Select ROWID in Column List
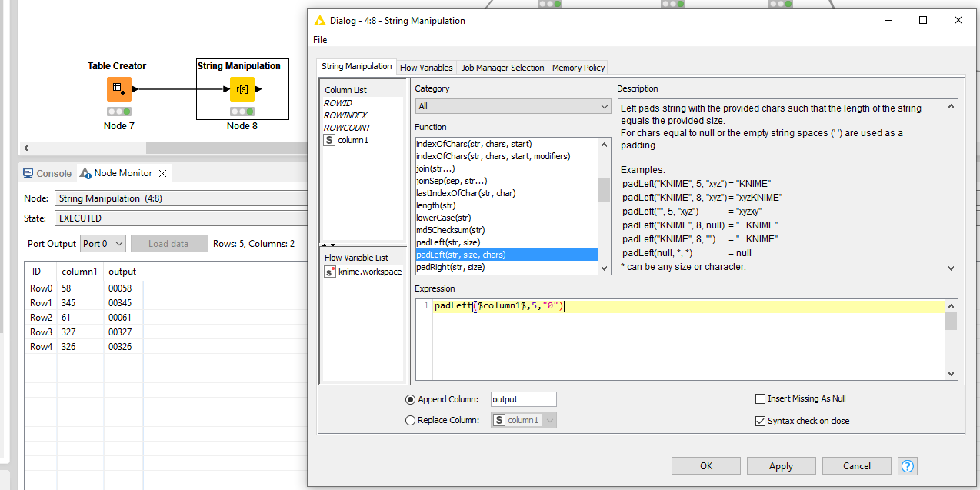 (338, 103)
